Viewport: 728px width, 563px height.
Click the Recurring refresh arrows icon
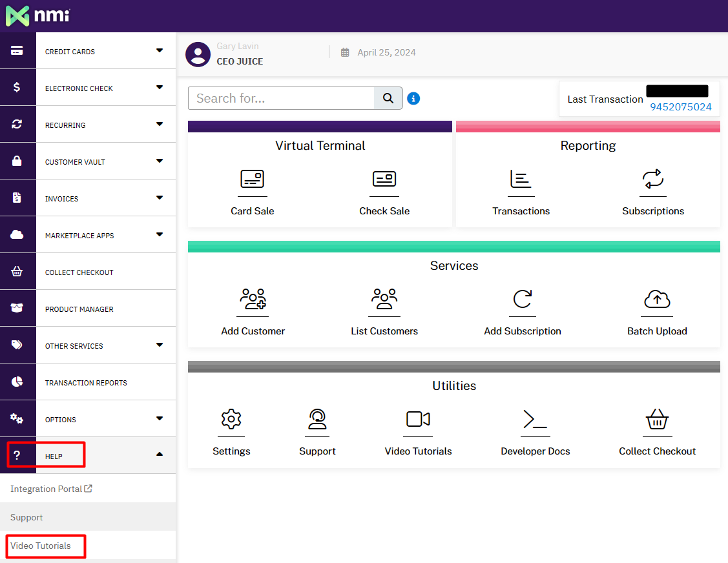17,123
